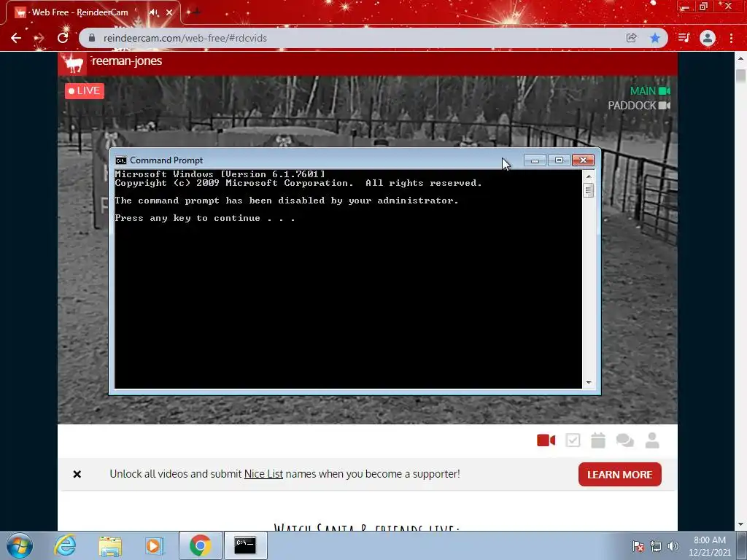Open the media controls icon in Chrome toolbar
This screenshot has height=560, width=747.
[x=684, y=38]
